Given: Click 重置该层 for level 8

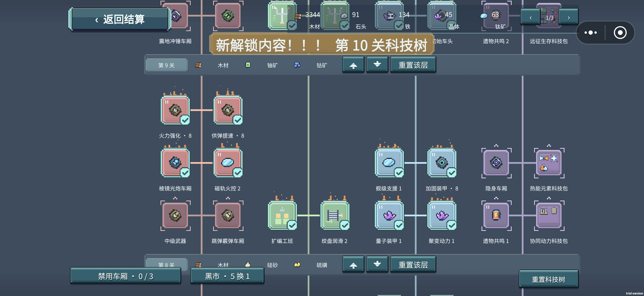Looking at the screenshot, I should point(413,264).
